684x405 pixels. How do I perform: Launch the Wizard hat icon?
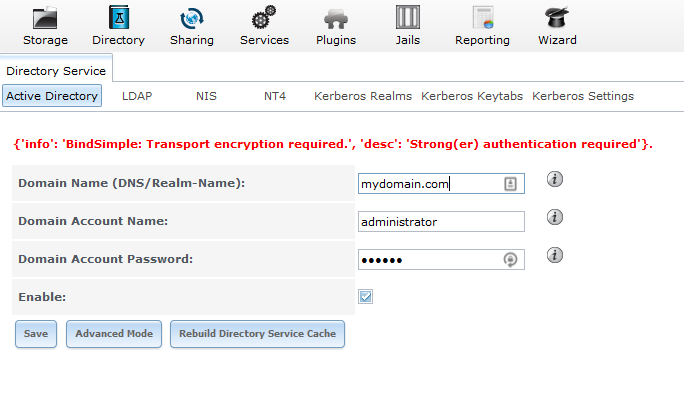[557, 17]
